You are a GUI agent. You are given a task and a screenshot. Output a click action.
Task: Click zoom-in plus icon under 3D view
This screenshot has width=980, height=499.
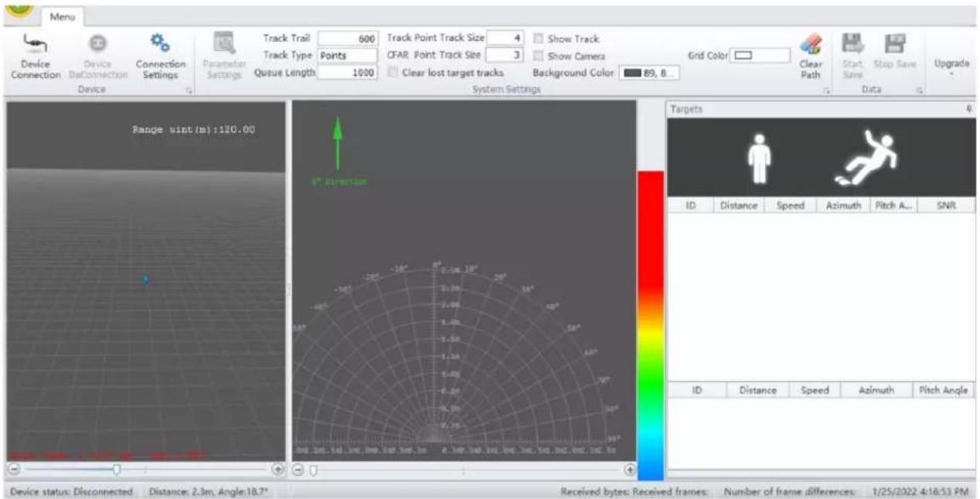(x=278, y=469)
